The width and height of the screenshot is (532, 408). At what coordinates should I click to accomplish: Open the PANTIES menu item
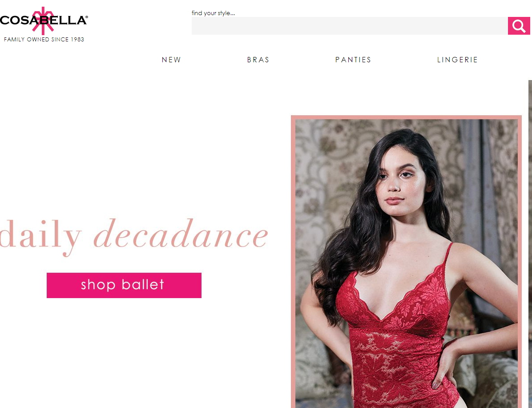tap(353, 60)
